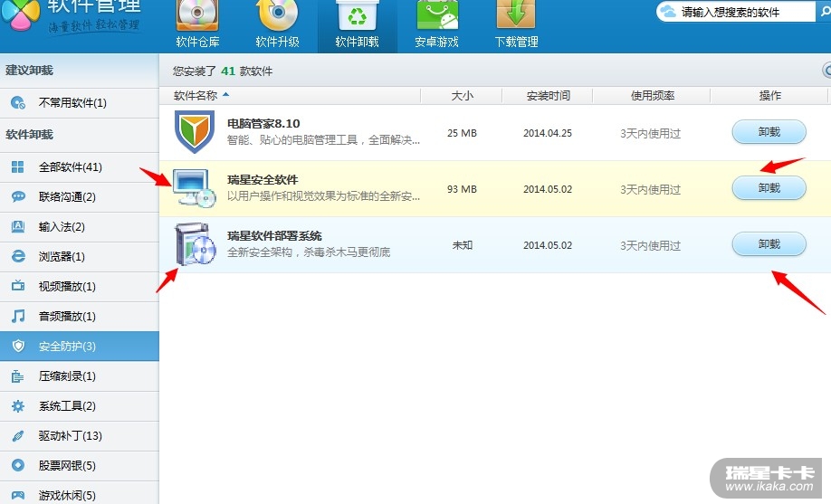The image size is (831, 504).
Task: Open the 下载管理 download arrow icon
Action: pos(516,14)
